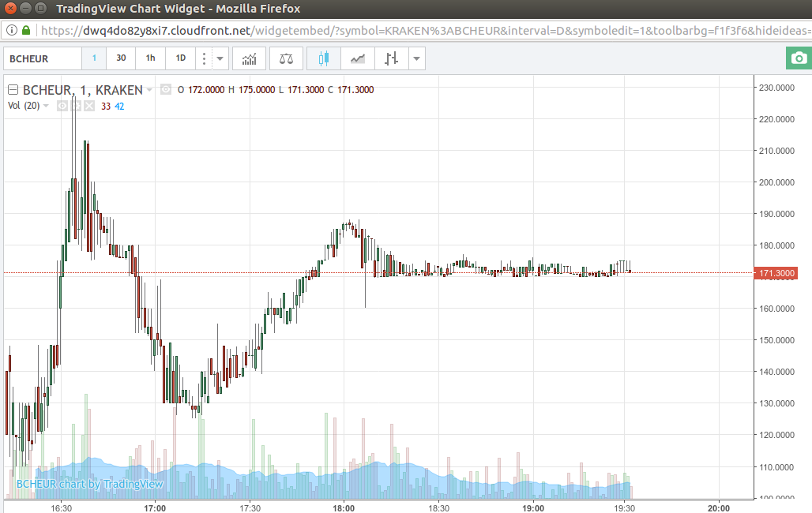Click the Firefox address bar URL
The image size is (812, 513).
425,31
